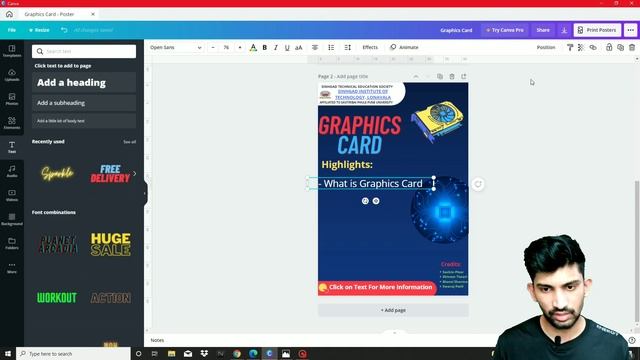The height and width of the screenshot is (360, 640).
Task: Duplicate page 2
Action: [x=440, y=76]
